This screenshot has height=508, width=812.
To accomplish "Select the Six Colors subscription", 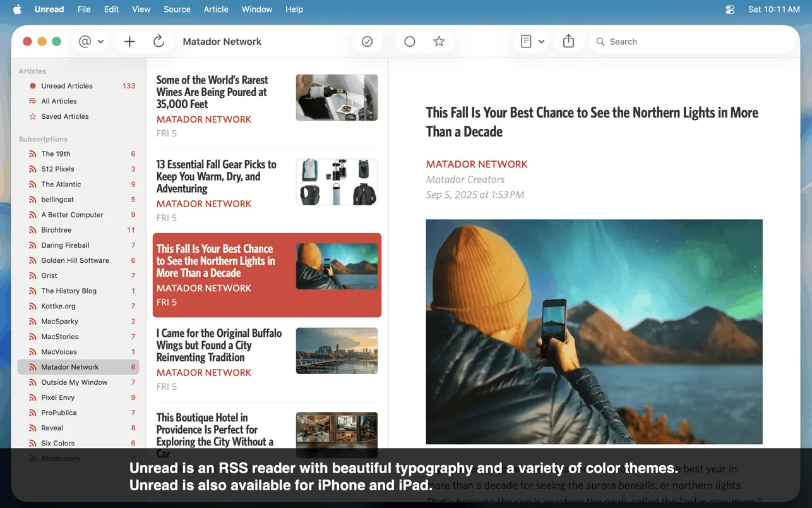I will tap(78, 443).
